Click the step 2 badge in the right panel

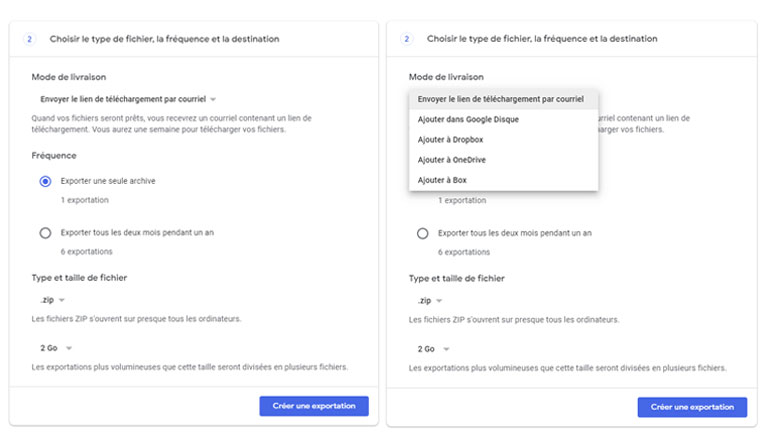click(407, 39)
